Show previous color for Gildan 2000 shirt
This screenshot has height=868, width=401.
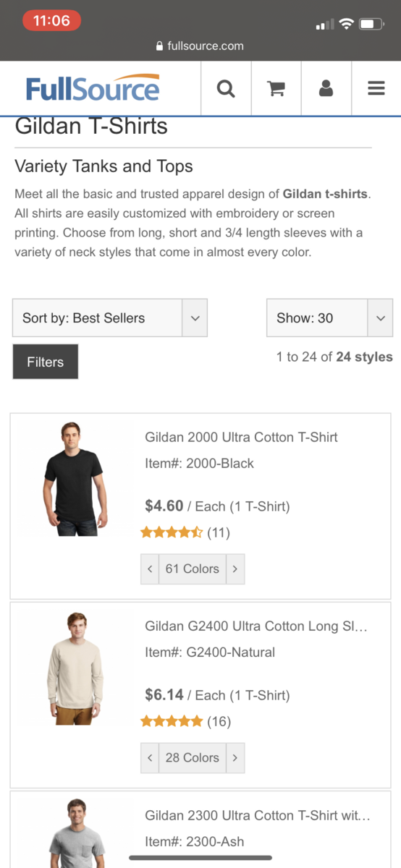[x=150, y=569]
